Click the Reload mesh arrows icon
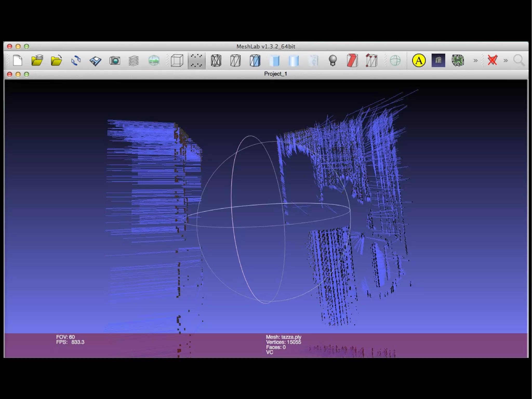532x399 pixels. (76, 61)
